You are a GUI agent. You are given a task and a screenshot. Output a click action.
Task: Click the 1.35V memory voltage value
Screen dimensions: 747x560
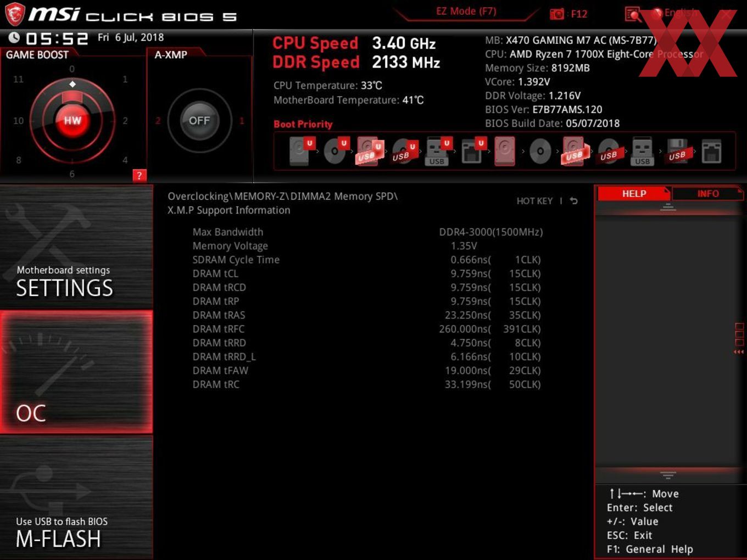(464, 246)
